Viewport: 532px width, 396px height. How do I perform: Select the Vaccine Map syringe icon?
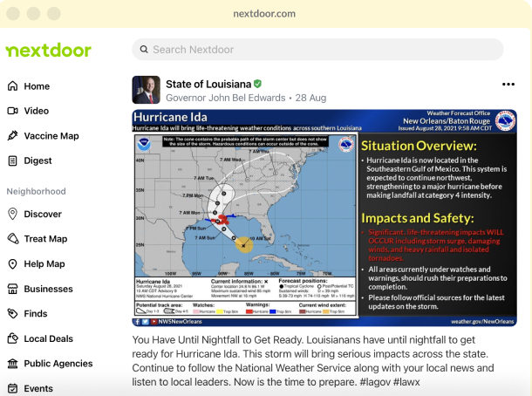tap(12, 135)
